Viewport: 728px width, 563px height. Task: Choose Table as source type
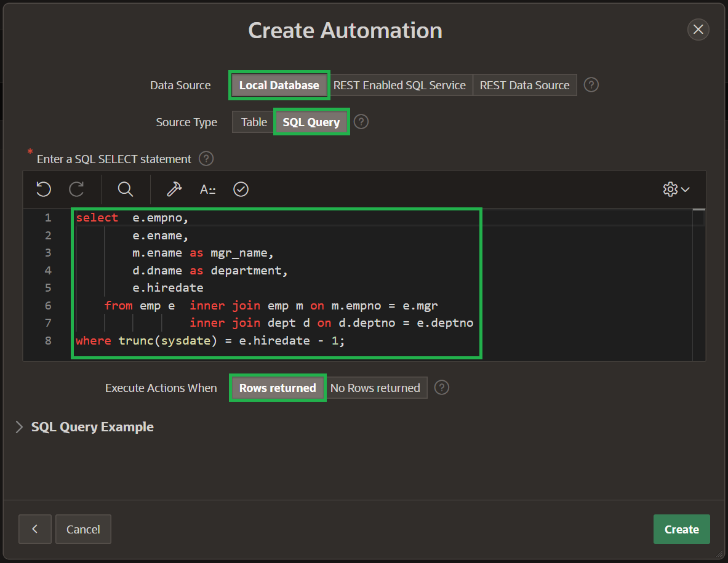pyautogui.click(x=254, y=122)
